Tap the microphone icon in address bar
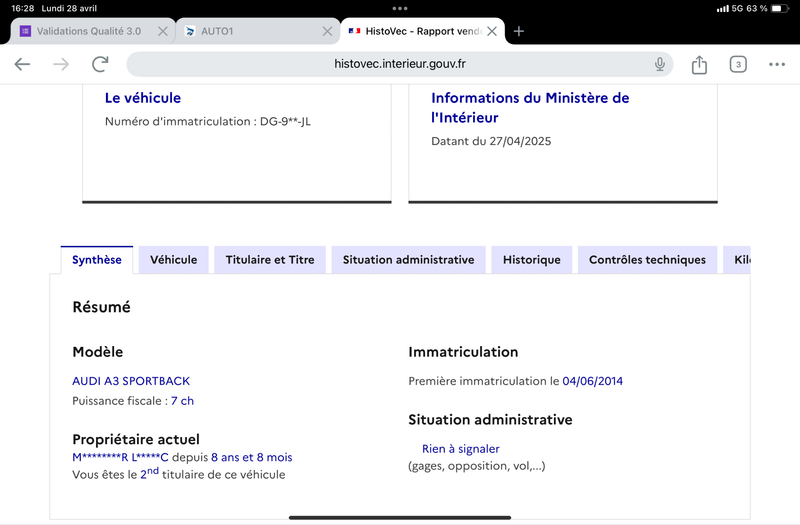Viewport: 800px width, 525px height. point(660,64)
